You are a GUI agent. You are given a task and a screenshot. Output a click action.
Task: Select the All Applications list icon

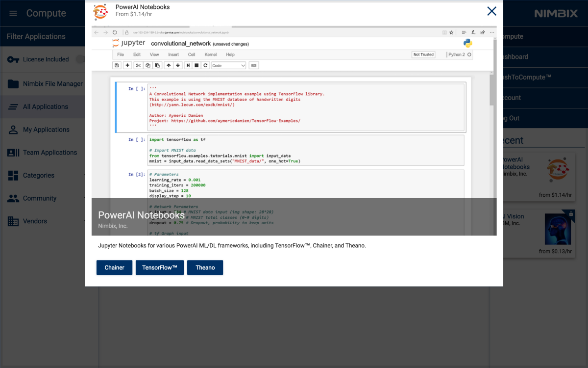13,107
